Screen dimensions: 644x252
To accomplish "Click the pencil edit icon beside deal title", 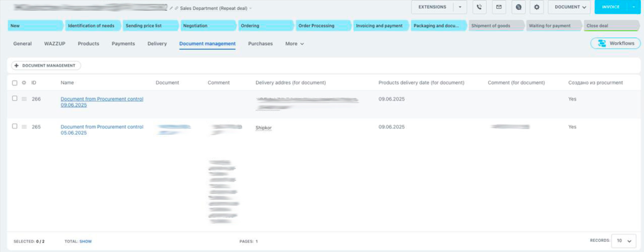I will click(171, 8).
